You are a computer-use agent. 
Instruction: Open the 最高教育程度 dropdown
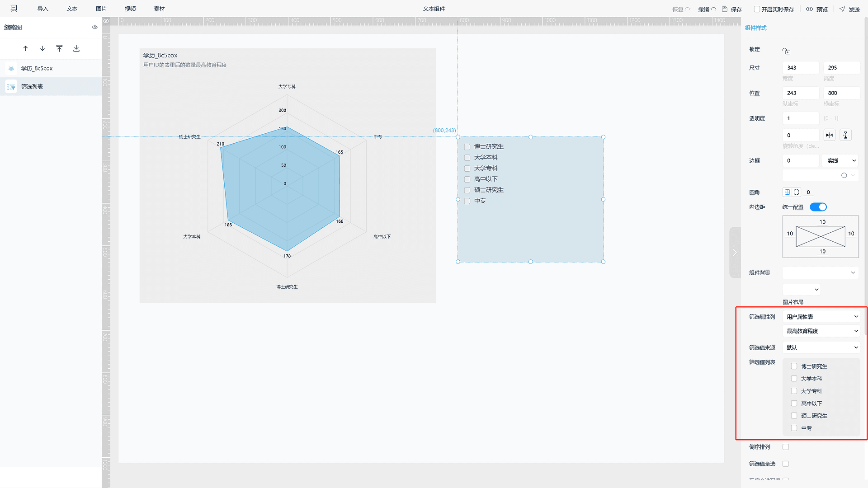tap(822, 331)
